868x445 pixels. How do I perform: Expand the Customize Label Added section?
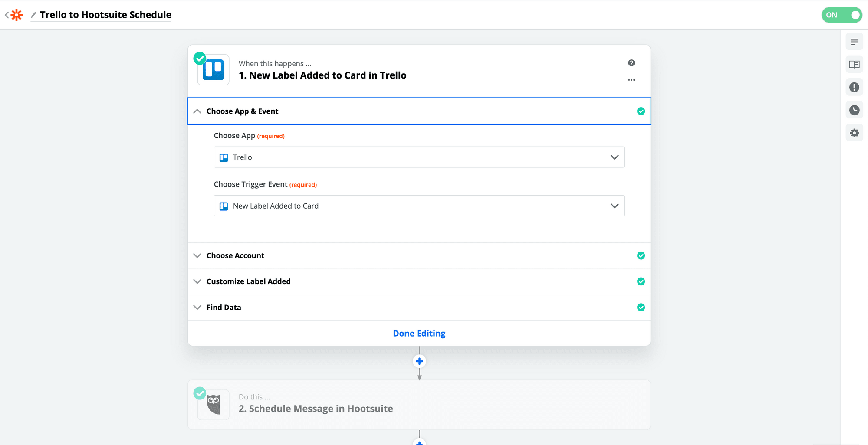tap(419, 281)
